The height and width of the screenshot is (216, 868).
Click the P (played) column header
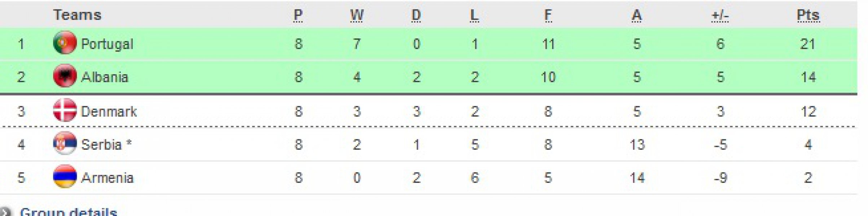[298, 15]
